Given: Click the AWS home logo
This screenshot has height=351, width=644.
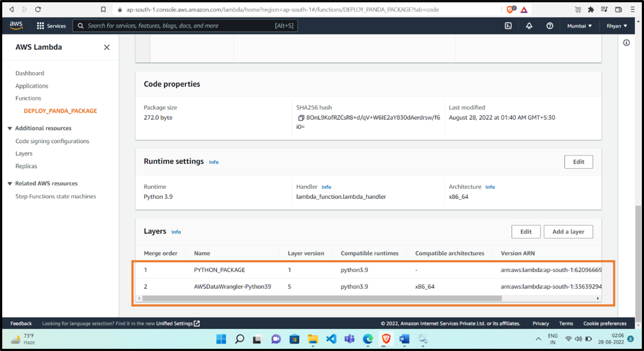Looking at the screenshot, I should click(x=16, y=25).
